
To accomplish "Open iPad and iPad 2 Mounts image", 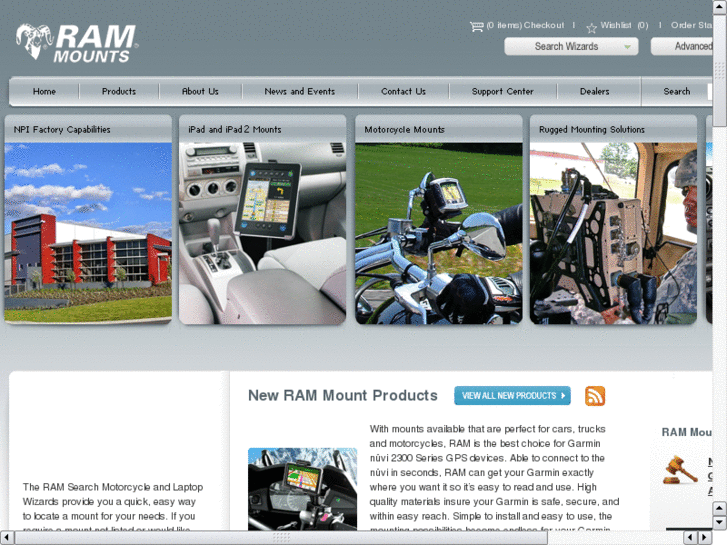I will pos(262,233).
